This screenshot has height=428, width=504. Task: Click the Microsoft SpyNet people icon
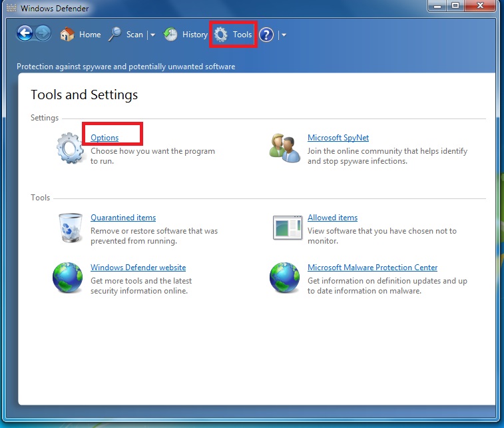click(286, 148)
